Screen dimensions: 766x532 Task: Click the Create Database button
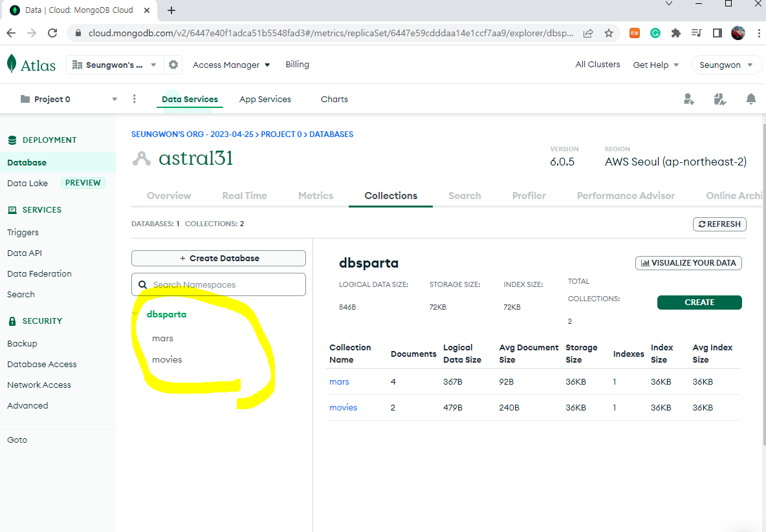click(x=219, y=258)
